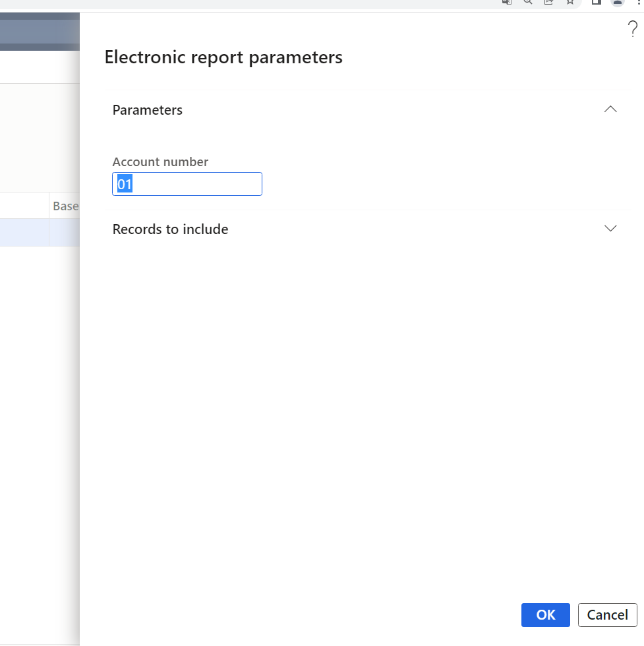644x646 pixels.
Task: Cancel the Electronic report parameters dialog
Action: click(607, 614)
